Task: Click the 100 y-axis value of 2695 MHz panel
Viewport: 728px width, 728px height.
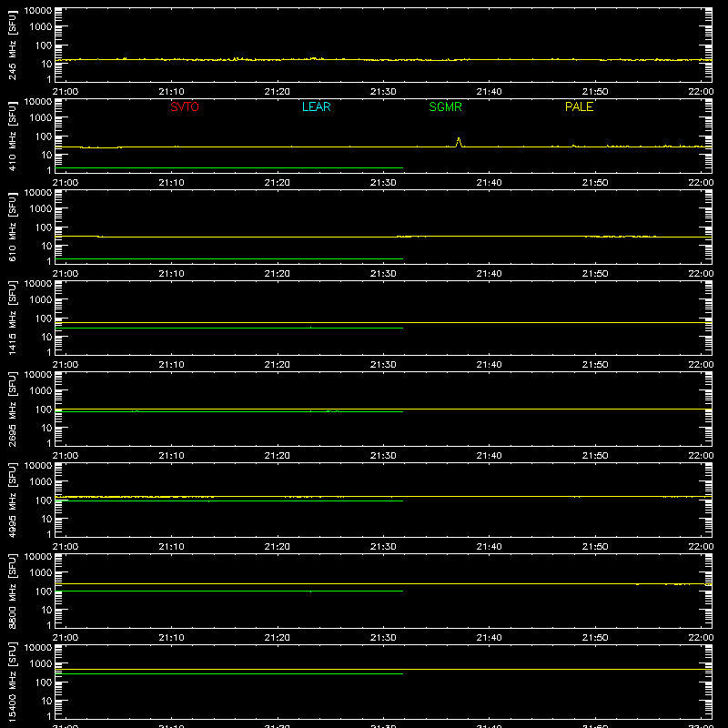Action: click(x=44, y=409)
